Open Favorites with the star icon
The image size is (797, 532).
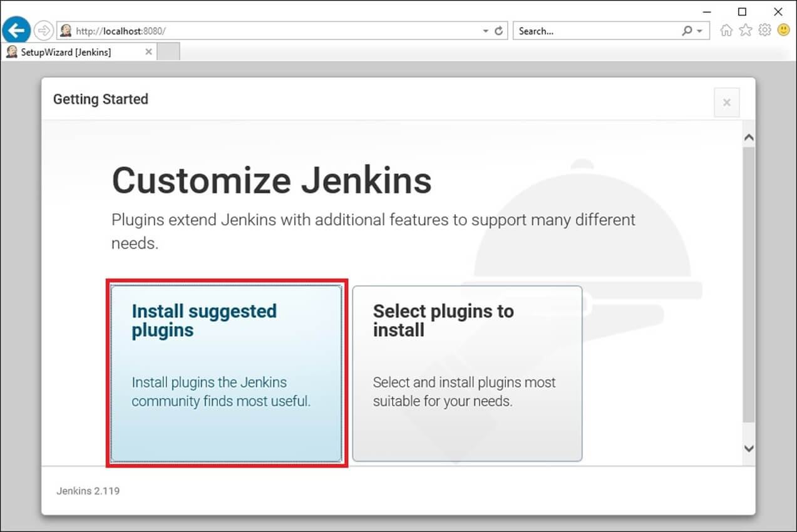[745, 30]
